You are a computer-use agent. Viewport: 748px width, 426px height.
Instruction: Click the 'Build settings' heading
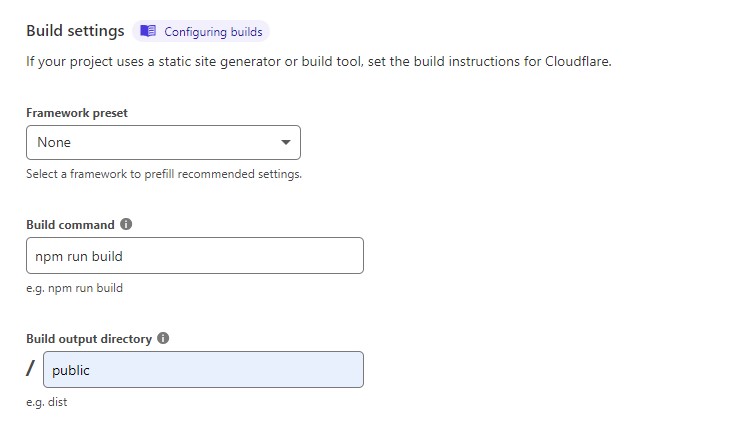(x=75, y=31)
